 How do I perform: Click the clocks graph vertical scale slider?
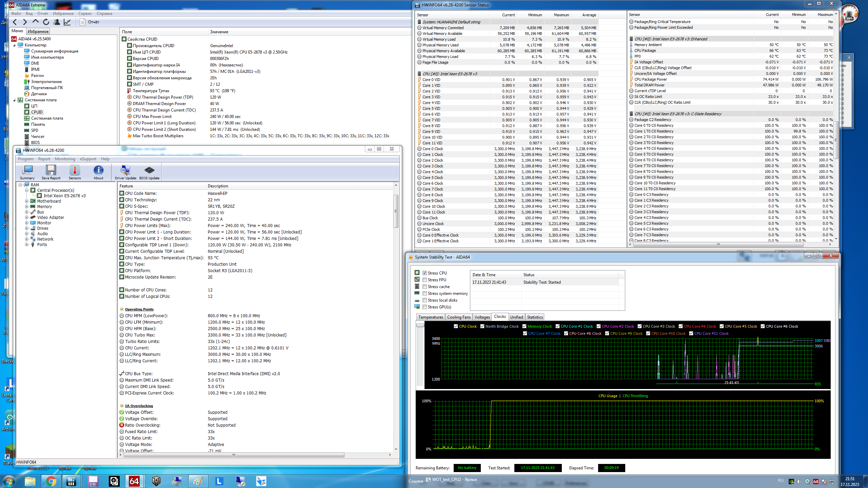[x=420, y=325]
